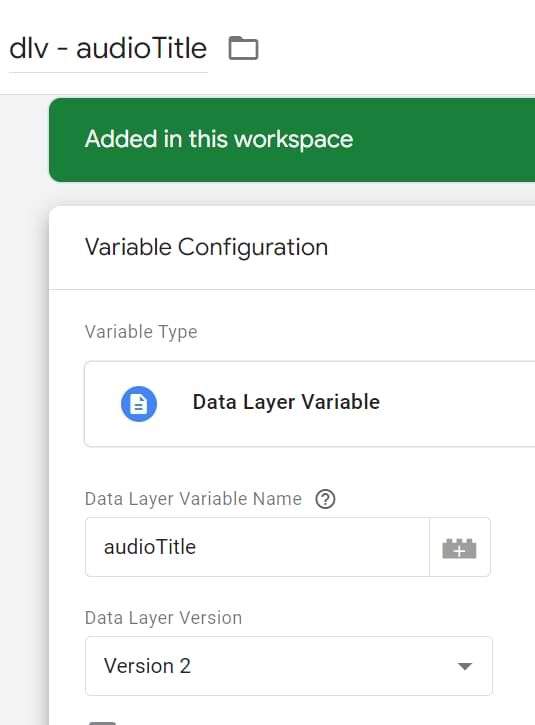Expand the Data Layer Version dropdown arrow

point(464,666)
